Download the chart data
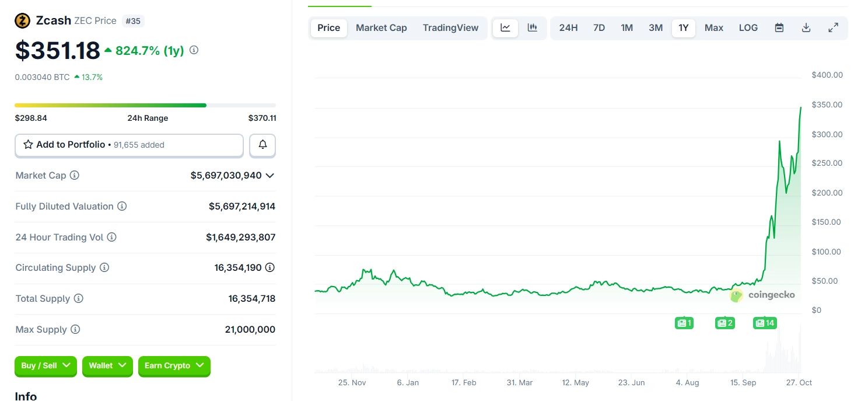 (x=806, y=28)
